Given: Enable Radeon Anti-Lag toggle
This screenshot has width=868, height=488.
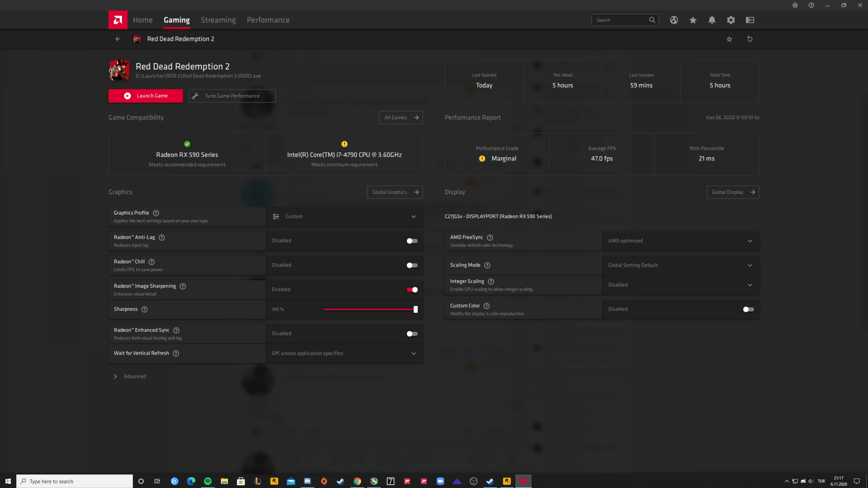Looking at the screenshot, I should tap(412, 241).
